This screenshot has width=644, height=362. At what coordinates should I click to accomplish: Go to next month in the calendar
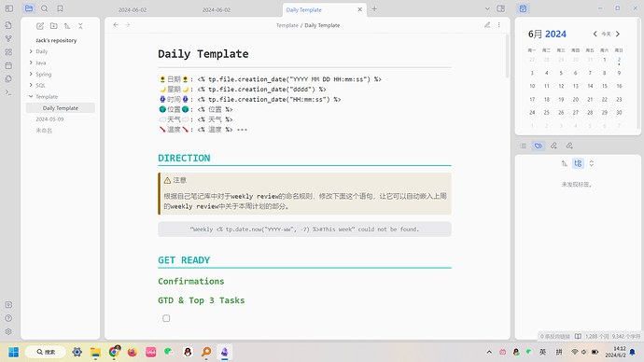tap(618, 35)
